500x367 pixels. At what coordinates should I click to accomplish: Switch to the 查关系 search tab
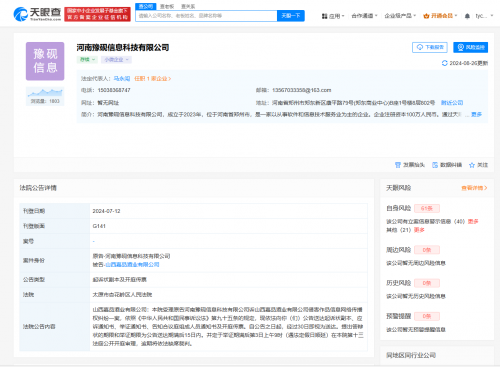click(x=188, y=6)
